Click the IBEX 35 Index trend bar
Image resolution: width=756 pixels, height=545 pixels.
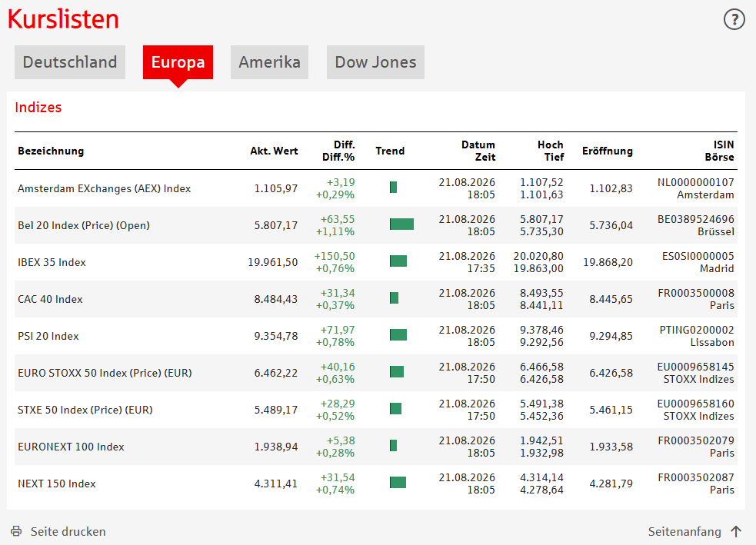pos(398,261)
